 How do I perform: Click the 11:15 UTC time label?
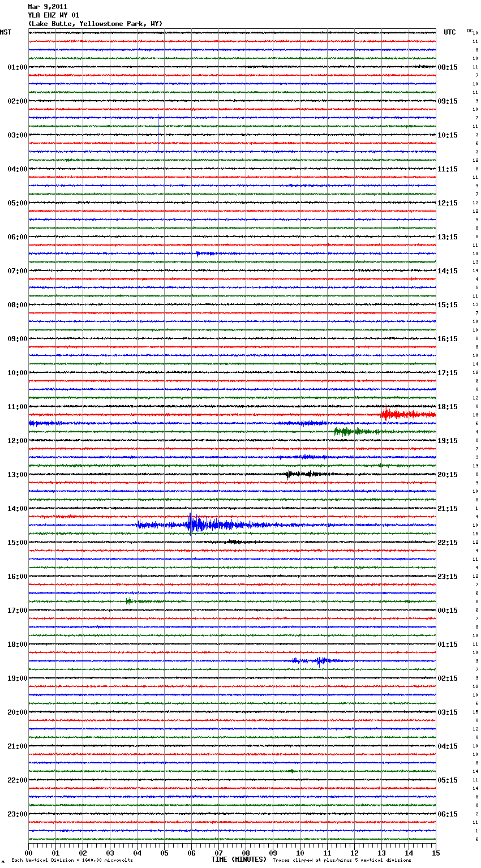(448, 169)
